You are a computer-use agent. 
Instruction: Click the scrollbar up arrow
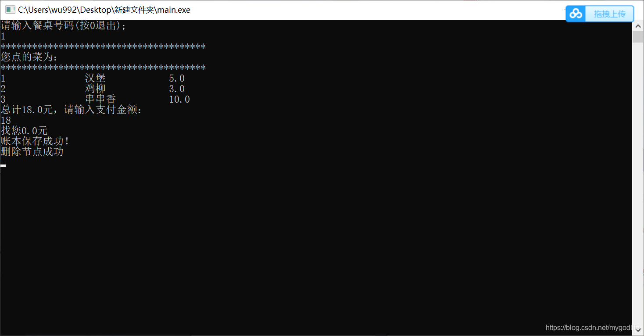point(638,25)
